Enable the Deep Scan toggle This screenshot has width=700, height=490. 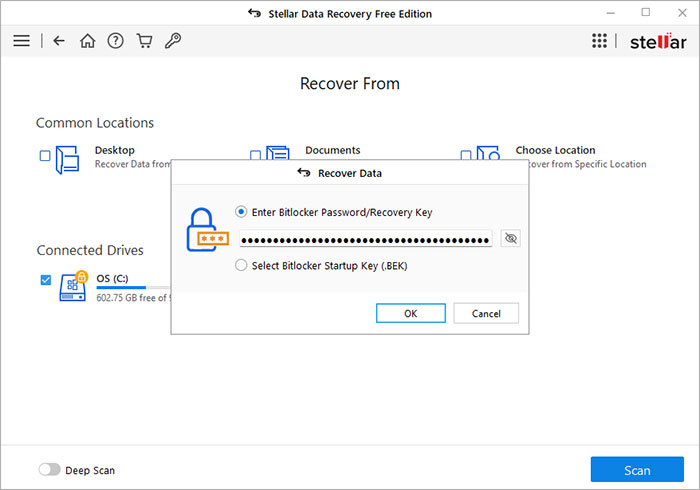coord(49,469)
